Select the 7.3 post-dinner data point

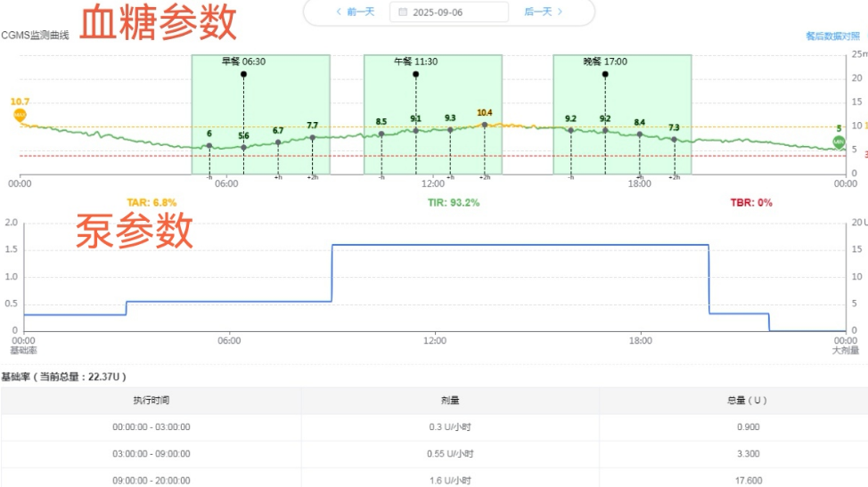(674, 139)
